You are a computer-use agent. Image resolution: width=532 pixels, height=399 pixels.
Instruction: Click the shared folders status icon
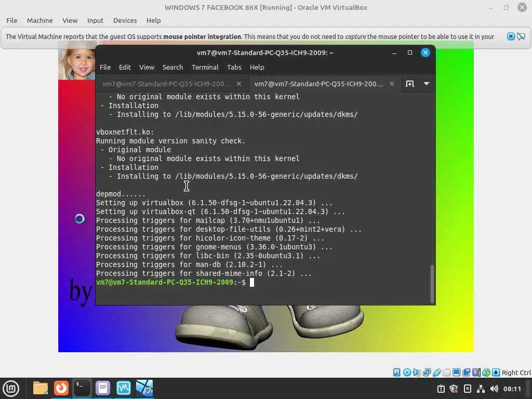(x=446, y=373)
